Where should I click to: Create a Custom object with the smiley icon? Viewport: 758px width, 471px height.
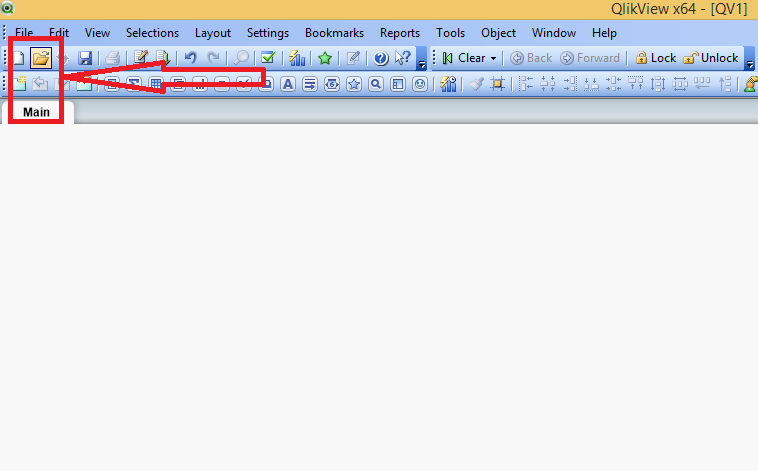(x=420, y=84)
